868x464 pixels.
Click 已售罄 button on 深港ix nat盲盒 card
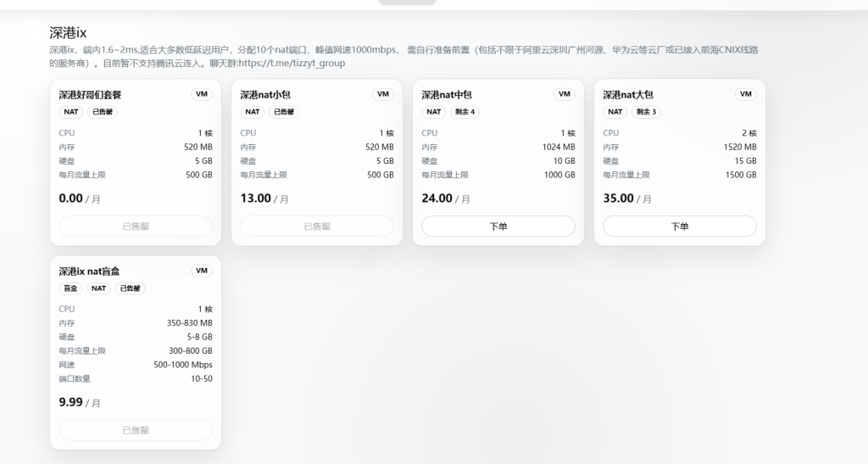(136, 430)
